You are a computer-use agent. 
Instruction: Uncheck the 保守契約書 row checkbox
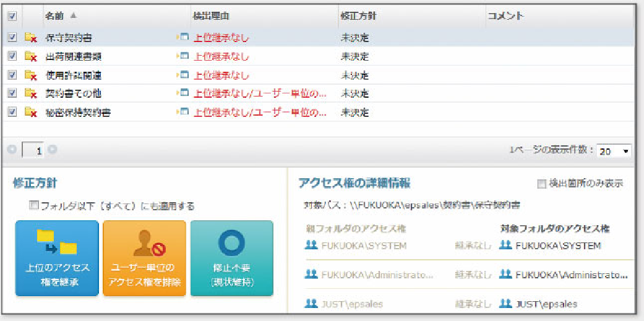coord(12,37)
